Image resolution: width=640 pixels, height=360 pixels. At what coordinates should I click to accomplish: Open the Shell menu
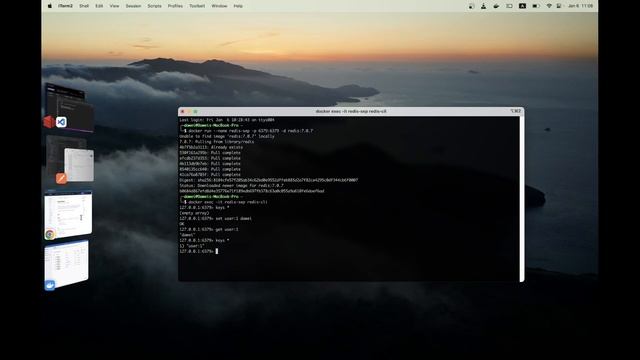click(84, 6)
